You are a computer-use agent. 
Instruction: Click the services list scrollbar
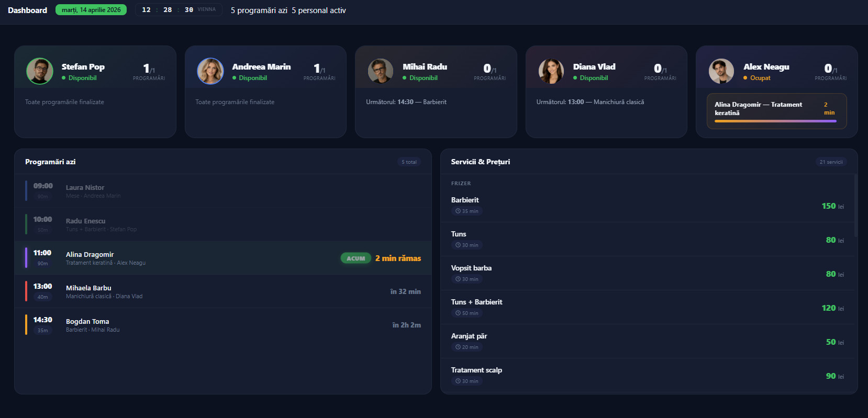[x=856, y=206]
